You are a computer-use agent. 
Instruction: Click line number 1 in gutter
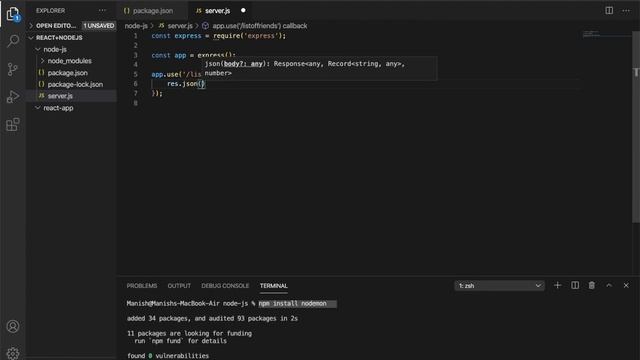pos(136,36)
